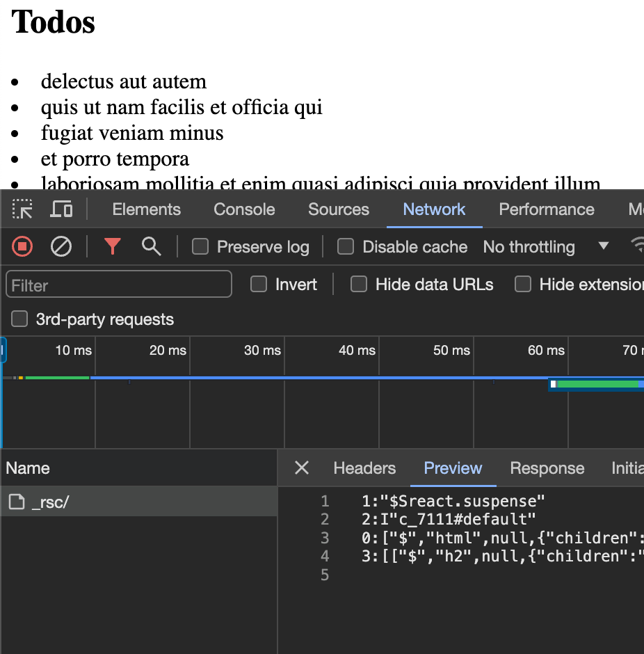The image size is (644, 654).
Task: Click the network conditions wifi icon
Action: pos(639,246)
